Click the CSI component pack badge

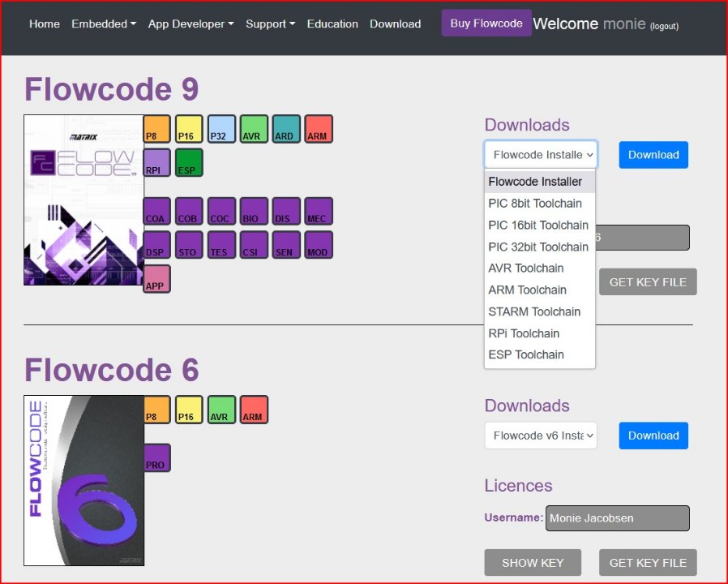254,244
